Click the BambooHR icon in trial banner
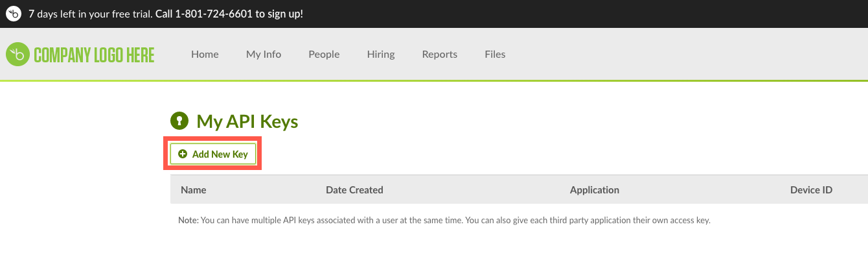 click(14, 14)
